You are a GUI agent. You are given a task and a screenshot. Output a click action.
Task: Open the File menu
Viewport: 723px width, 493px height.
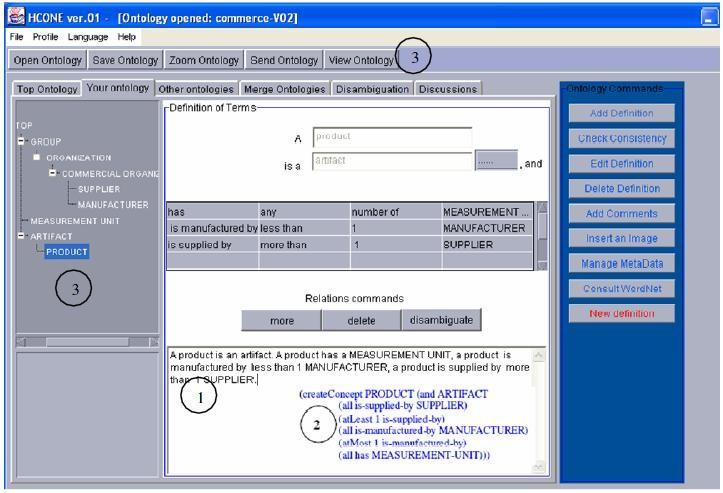[16, 37]
